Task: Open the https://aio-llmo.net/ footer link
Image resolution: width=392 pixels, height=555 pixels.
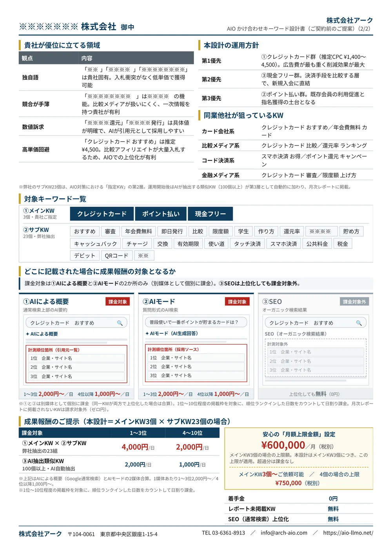Action: click(348, 533)
